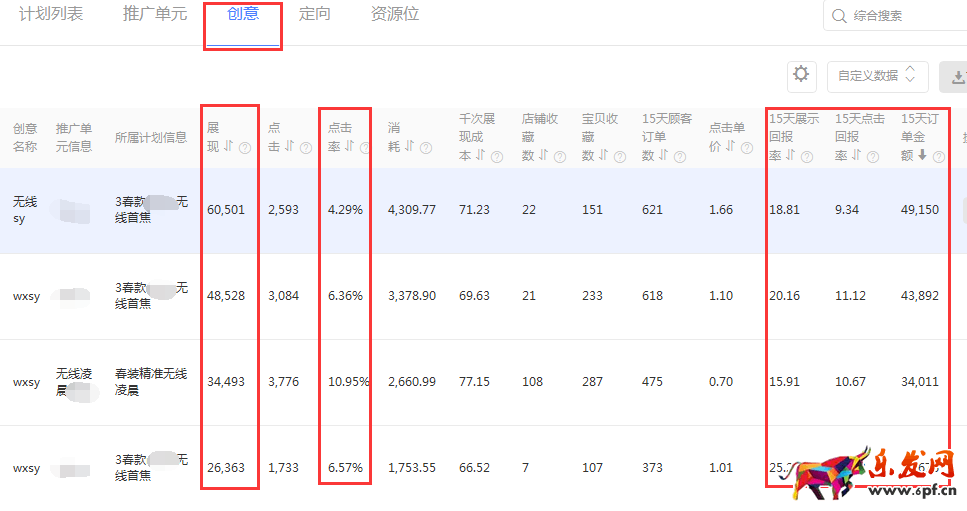Viewport: 967px width, 511px height.
Task: Click the search magnifier icon
Action: [838, 16]
